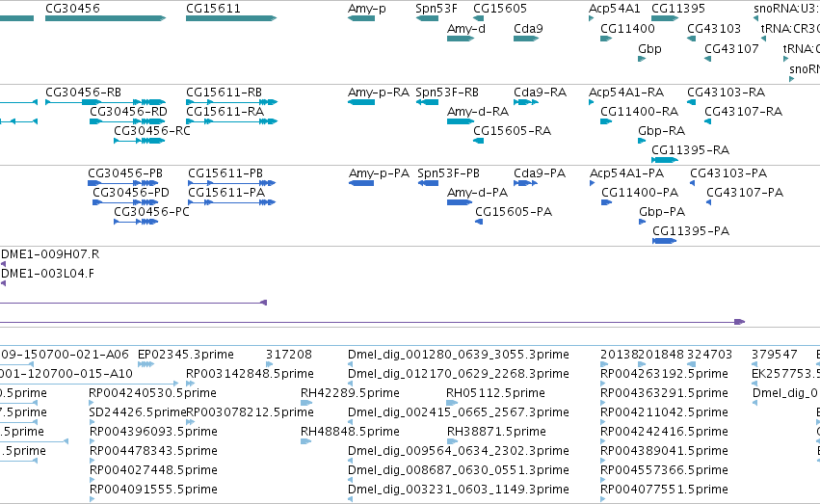Select transcript Spn53F-RB
The width and height of the screenshot is (820, 504).
pos(447,93)
